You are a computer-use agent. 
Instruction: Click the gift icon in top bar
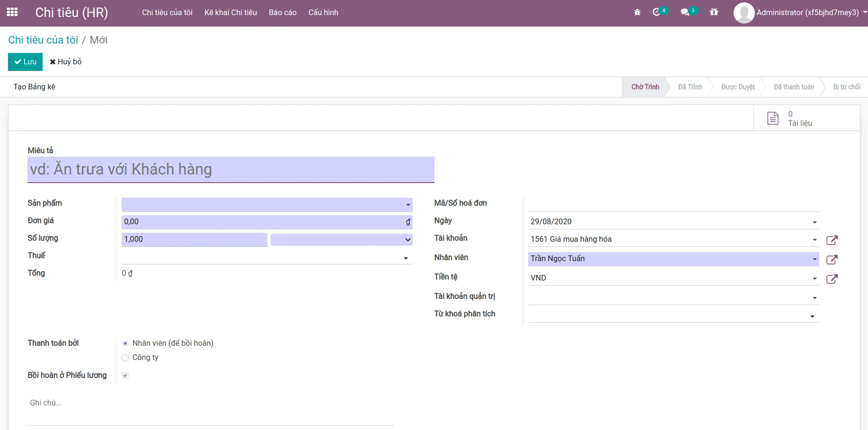[x=714, y=12]
